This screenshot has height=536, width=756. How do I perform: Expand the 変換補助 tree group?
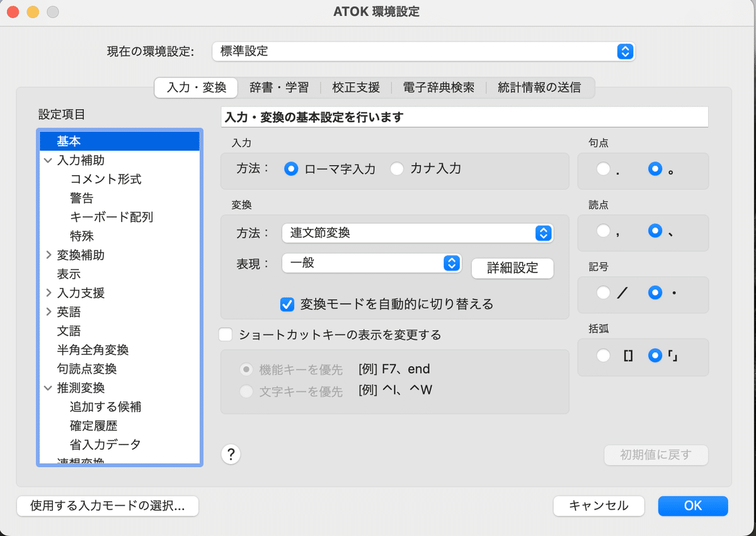coord(48,255)
